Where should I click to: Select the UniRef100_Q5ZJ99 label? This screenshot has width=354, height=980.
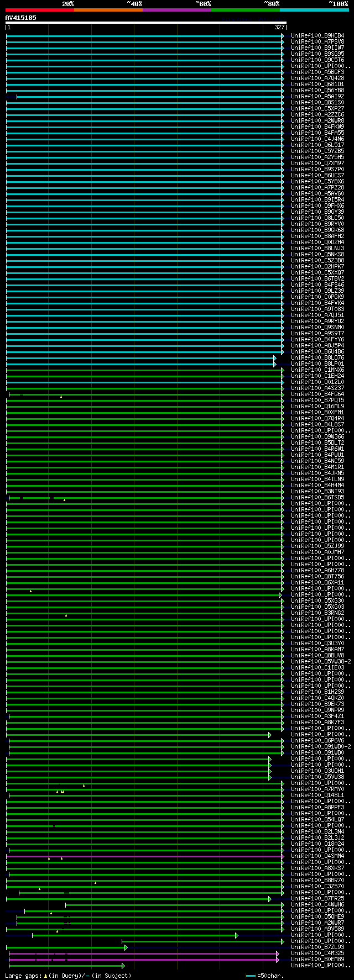(x=317, y=546)
